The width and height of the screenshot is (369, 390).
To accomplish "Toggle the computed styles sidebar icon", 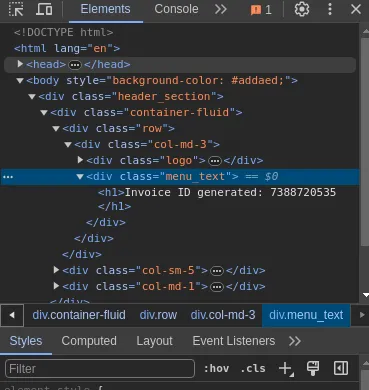I will click(x=341, y=368).
